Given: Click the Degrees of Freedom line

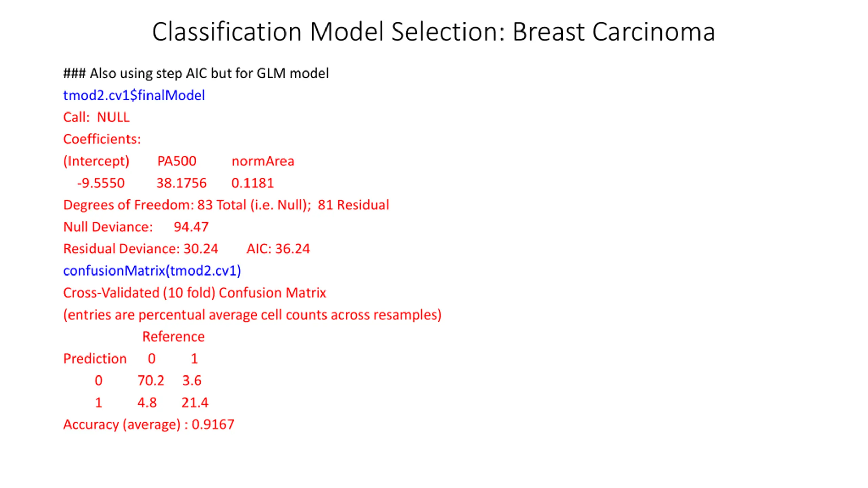Looking at the screenshot, I should [226, 205].
